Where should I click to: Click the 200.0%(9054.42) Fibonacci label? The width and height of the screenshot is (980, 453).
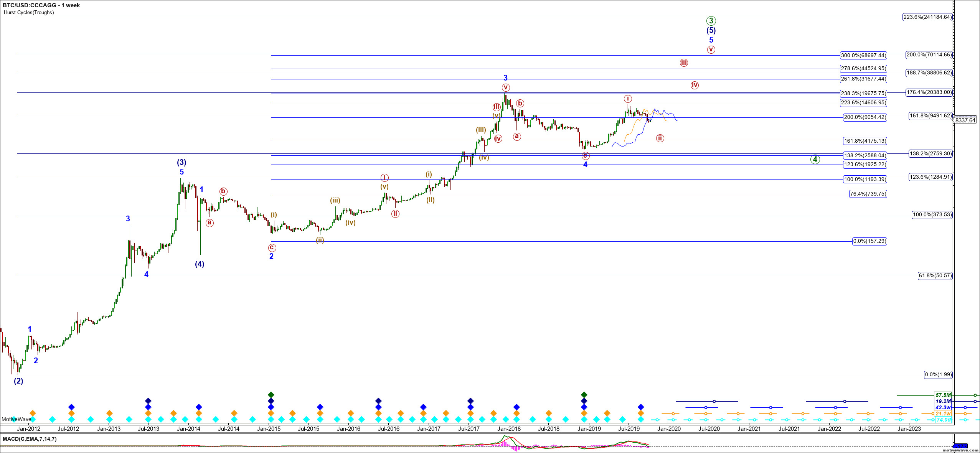865,117
